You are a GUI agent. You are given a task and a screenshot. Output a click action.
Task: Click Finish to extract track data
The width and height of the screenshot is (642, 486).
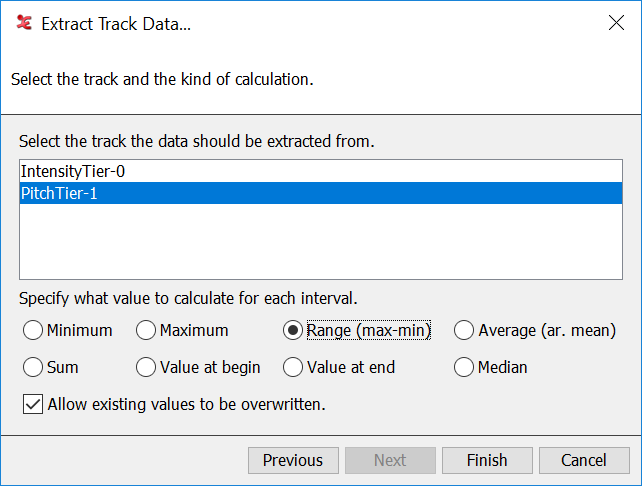[x=487, y=460]
